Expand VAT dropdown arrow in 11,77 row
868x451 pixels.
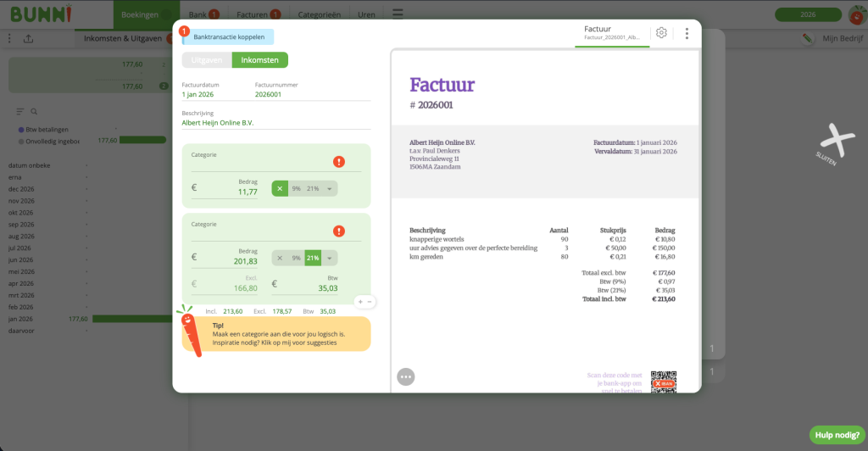click(x=330, y=189)
